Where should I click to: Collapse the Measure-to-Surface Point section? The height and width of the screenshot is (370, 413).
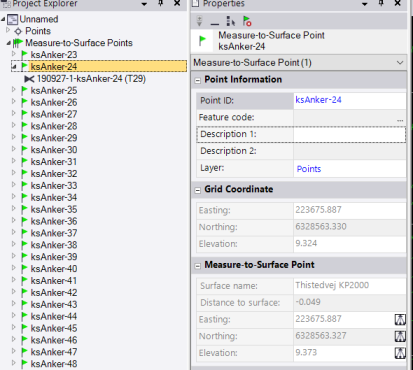point(198,266)
